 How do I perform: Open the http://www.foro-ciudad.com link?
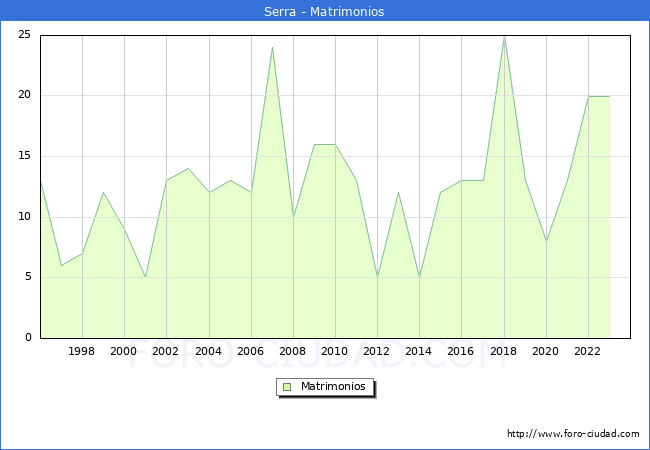pos(573,434)
